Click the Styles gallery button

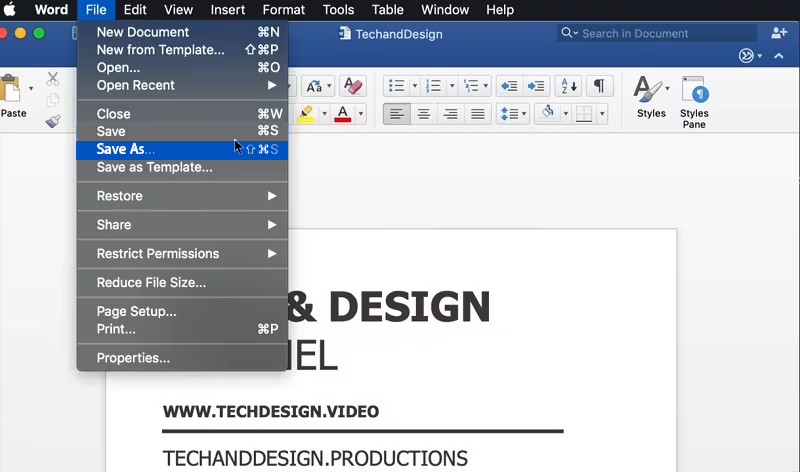point(651,98)
